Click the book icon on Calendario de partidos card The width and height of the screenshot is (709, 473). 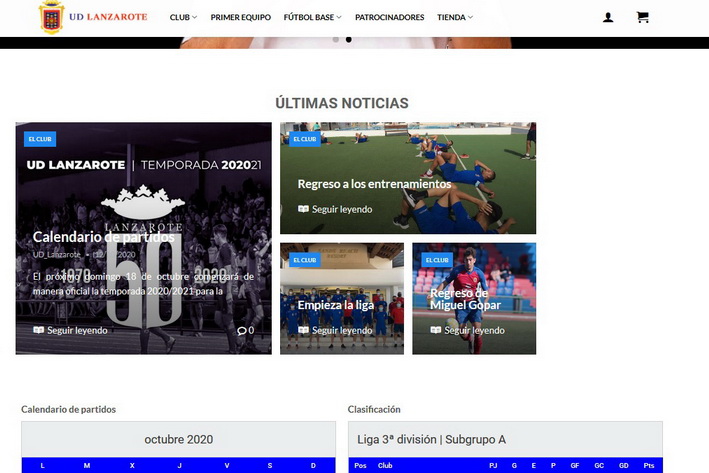click(39, 330)
